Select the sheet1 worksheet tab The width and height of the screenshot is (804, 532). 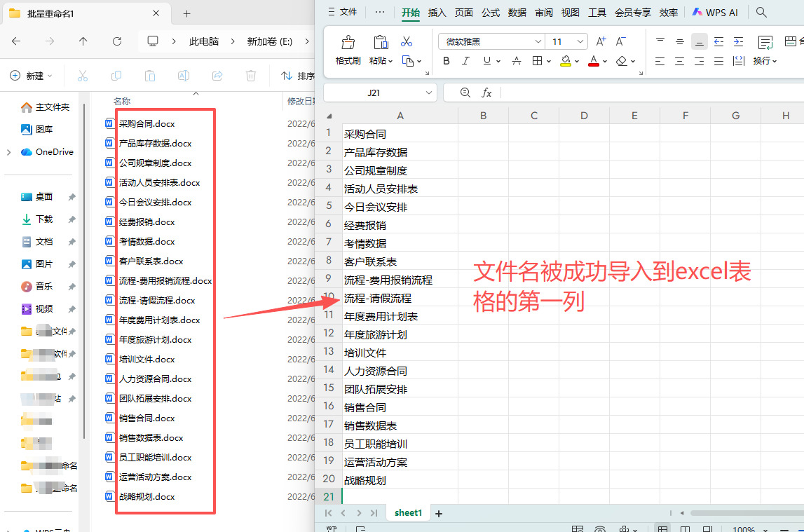coord(408,512)
